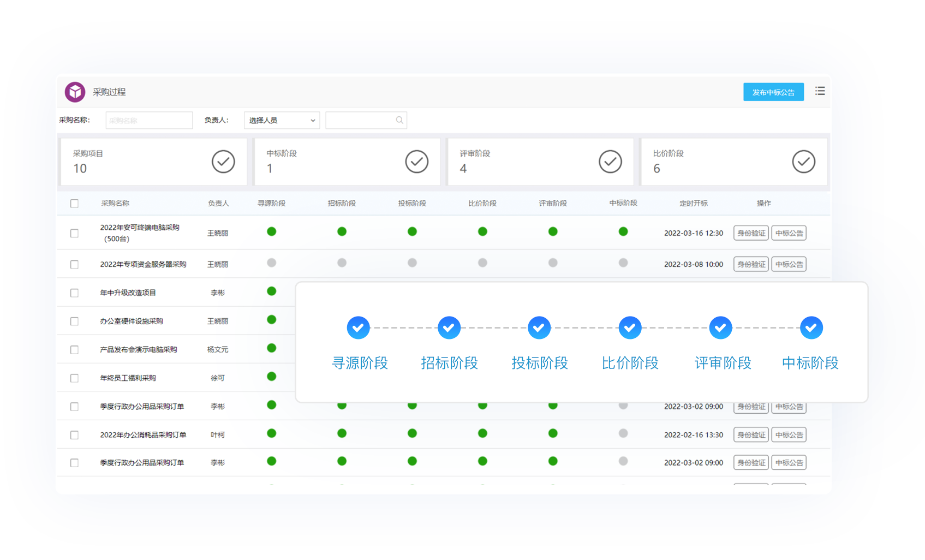Select the checkbox for 年中升级改造项目

click(74, 293)
